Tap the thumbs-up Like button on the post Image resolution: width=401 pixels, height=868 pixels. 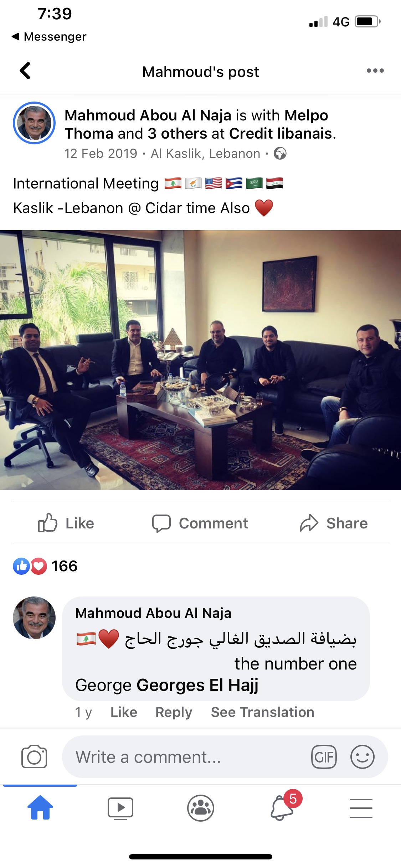click(x=66, y=523)
